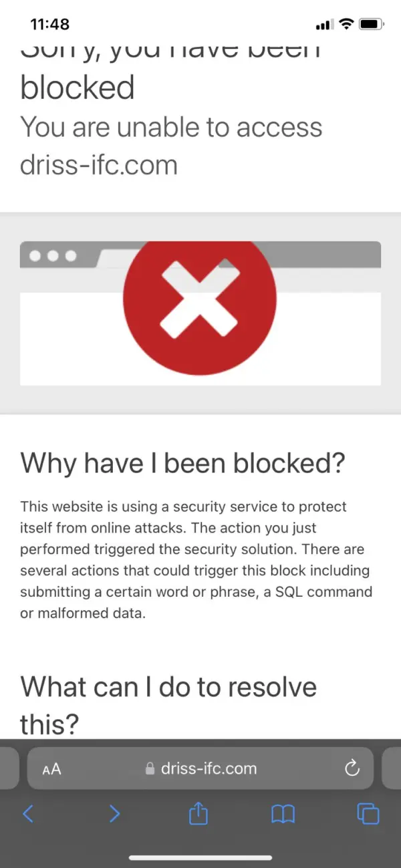
Task: Tap the driss-ifc.com address field
Action: (209, 768)
